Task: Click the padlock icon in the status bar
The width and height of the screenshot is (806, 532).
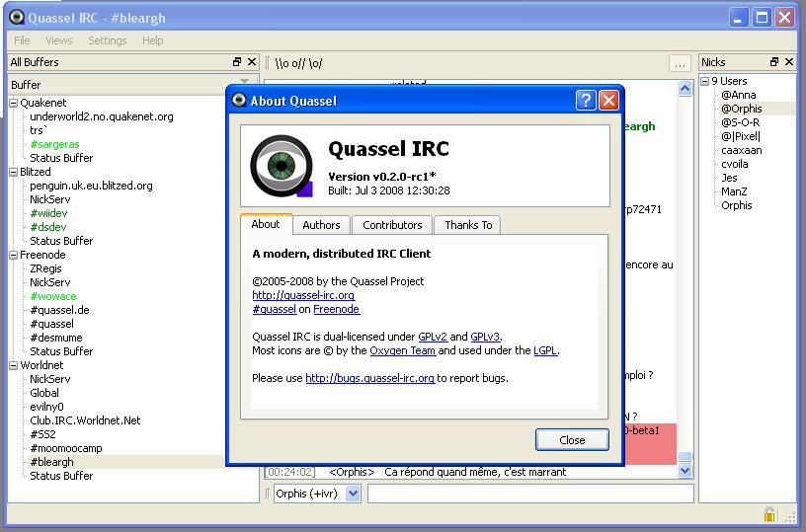Action: point(769,514)
